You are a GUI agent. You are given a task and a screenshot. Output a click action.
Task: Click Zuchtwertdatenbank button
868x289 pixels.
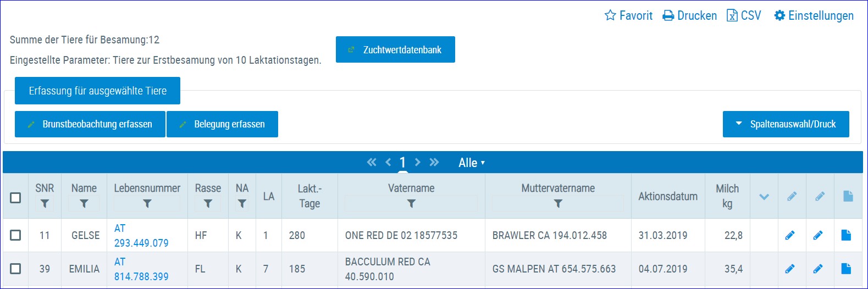(395, 49)
